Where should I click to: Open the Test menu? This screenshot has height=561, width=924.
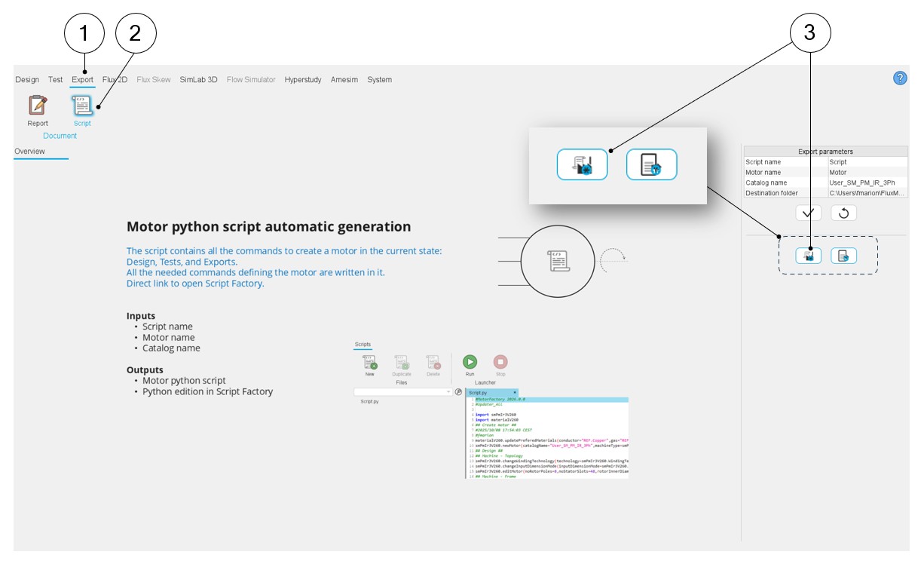56,80
